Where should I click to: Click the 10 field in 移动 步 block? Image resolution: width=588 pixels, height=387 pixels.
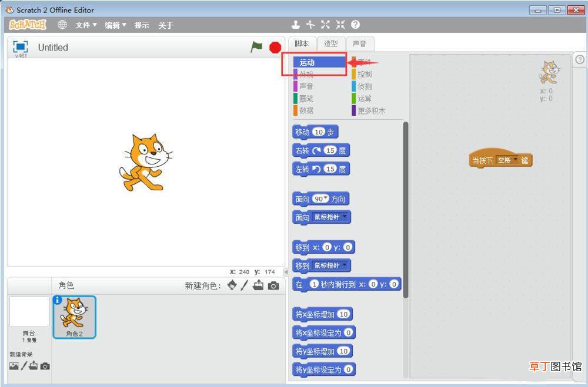coord(319,132)
